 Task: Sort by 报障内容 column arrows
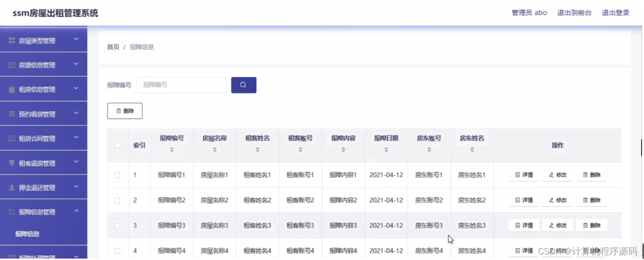[x=344, y=149]
